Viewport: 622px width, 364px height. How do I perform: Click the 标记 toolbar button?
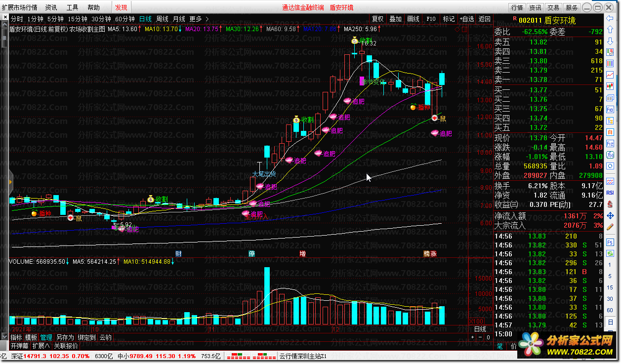pos(449,19)
